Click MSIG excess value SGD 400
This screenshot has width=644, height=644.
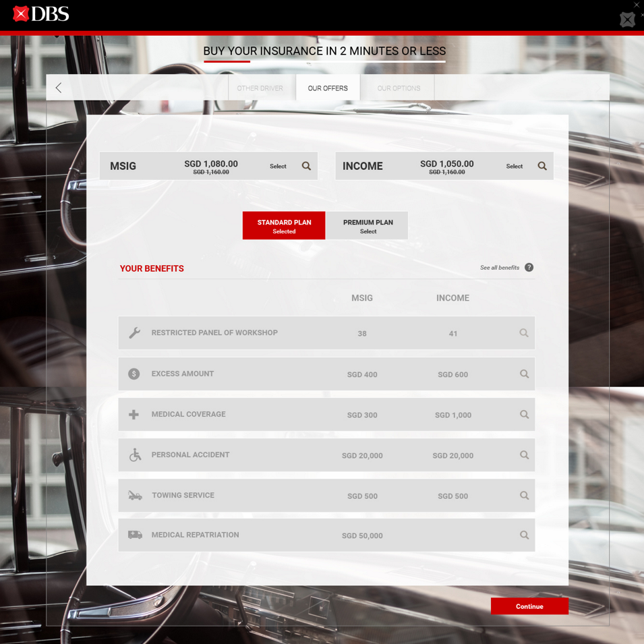click(x=362, y=374)
